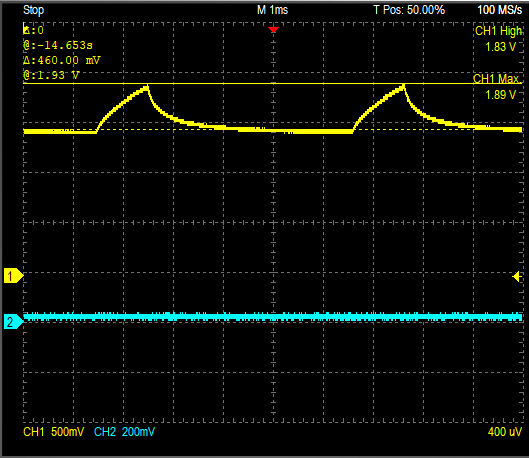Click the Stop acquisition status label
Image resolution: width=529 pixels, height=458 pixels.
[x=33, y=10]
